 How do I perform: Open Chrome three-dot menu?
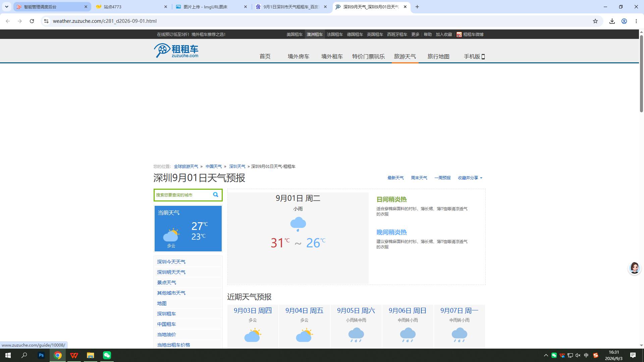tap(636, 21)
